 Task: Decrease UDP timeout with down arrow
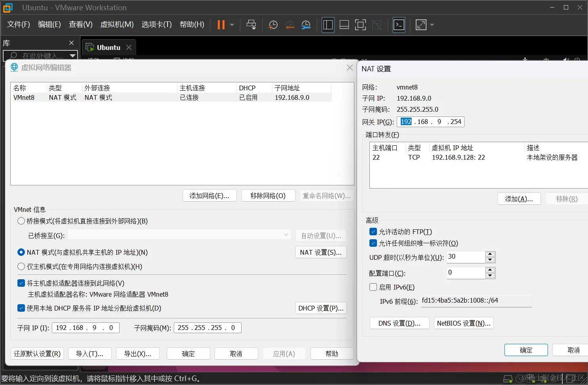tap(490, 260)
